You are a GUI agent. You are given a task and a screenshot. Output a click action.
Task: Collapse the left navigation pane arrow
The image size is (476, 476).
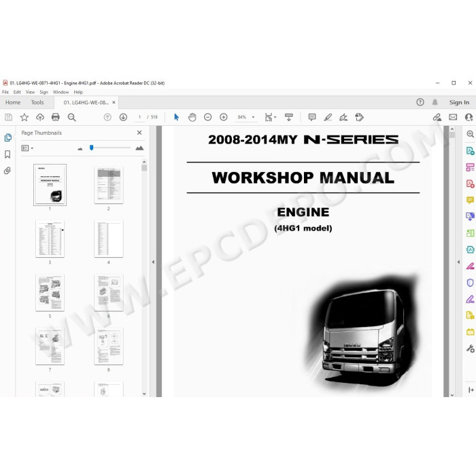(153, 262)
